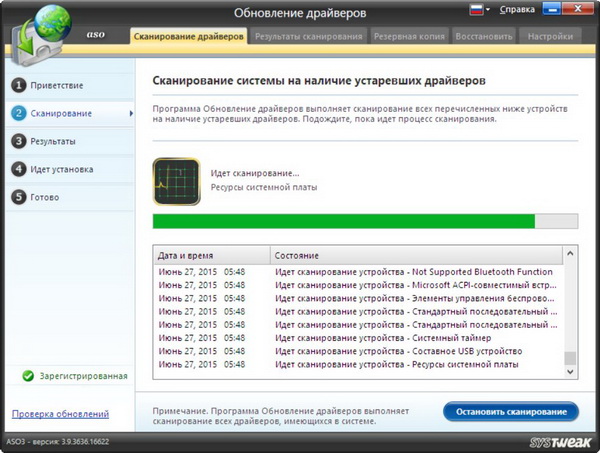
Task: Click the scanning monitor animation icon
Action: (x=176, y=182)
